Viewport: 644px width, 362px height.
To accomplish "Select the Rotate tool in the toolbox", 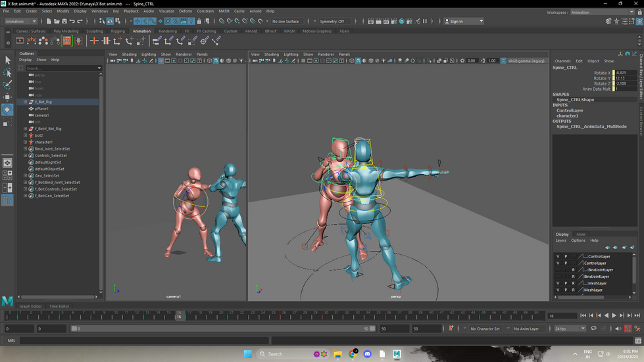I will pyautogui.click(x=7, y=110).
